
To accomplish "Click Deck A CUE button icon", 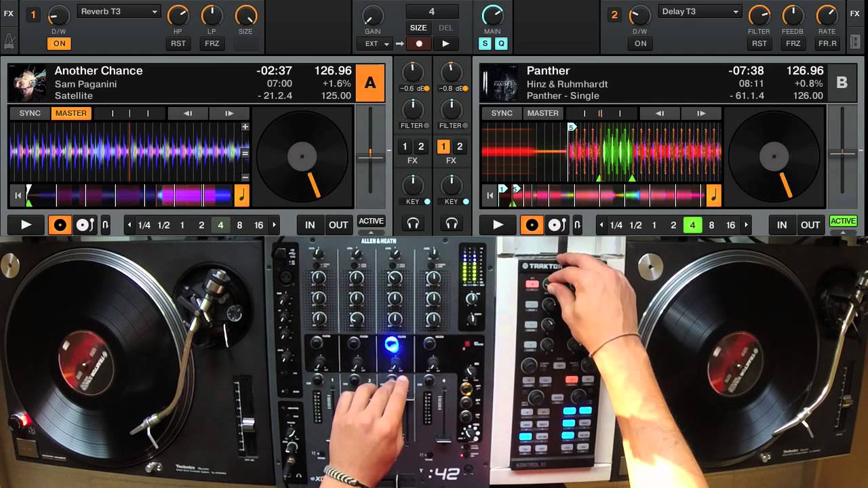I will coord(60,225).
